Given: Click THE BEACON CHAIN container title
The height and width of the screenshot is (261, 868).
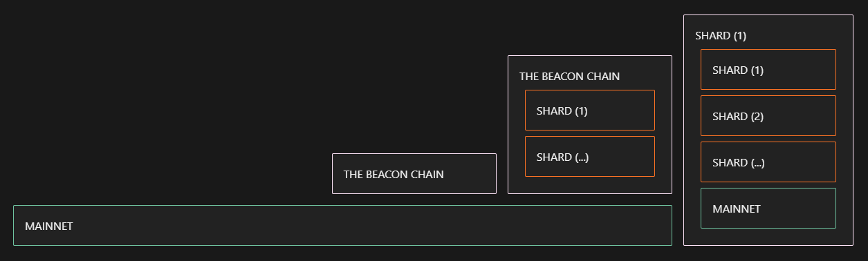Looking at the screenshot, I should pyautogui.click(x=569, y=76).
